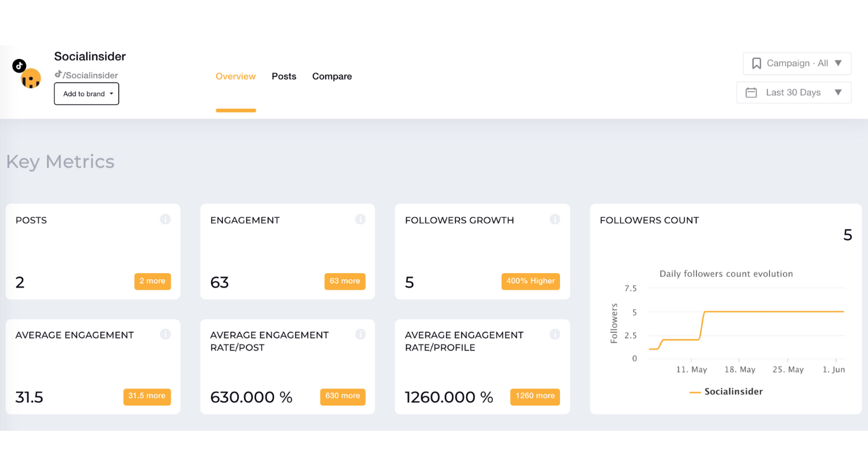
Task: Open the Add to brand dropdown
Action: [x=87, y=94]
